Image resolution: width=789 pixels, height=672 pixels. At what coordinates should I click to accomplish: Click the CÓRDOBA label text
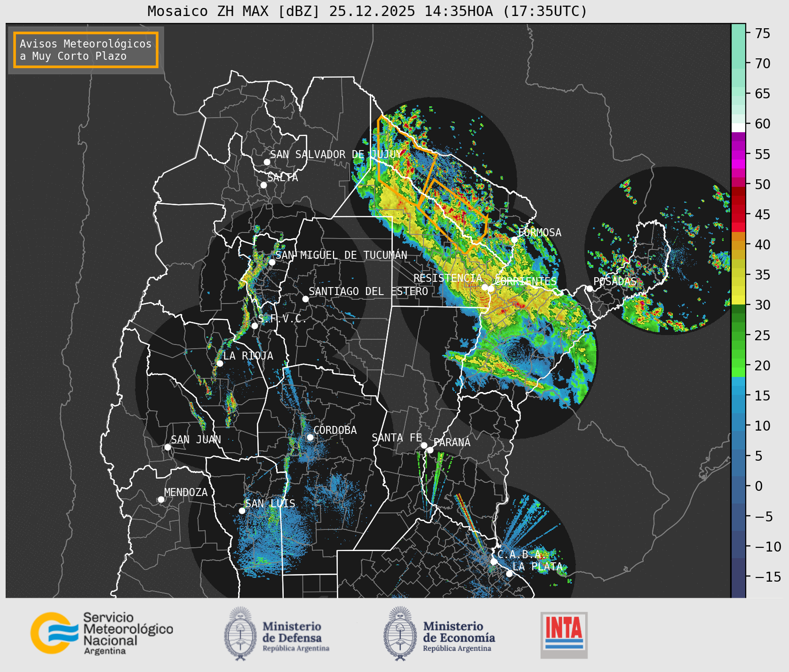click(x=335, y=430)
